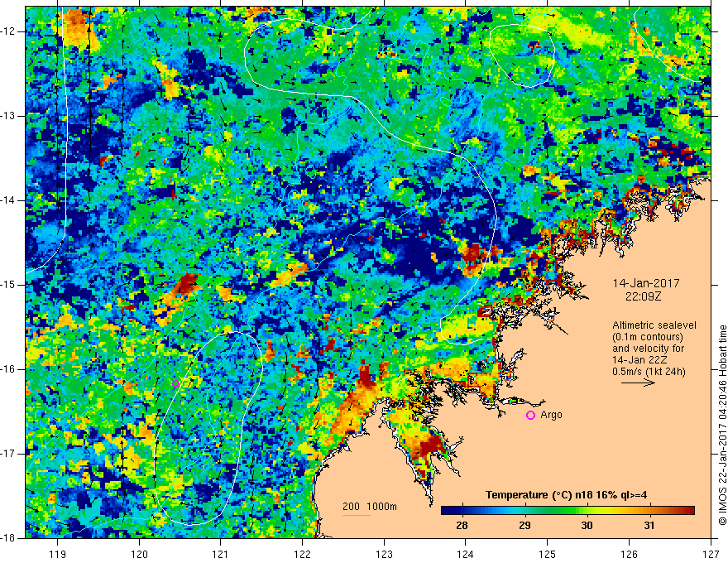728x563 pixels.
Task: Click latitude axis label -16
Action: [x=8, y=369]
